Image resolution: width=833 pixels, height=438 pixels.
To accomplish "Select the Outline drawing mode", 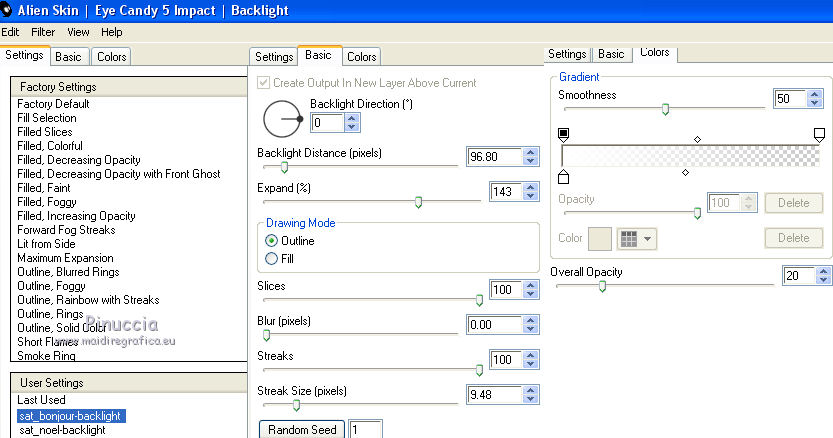I will [271, 241].
